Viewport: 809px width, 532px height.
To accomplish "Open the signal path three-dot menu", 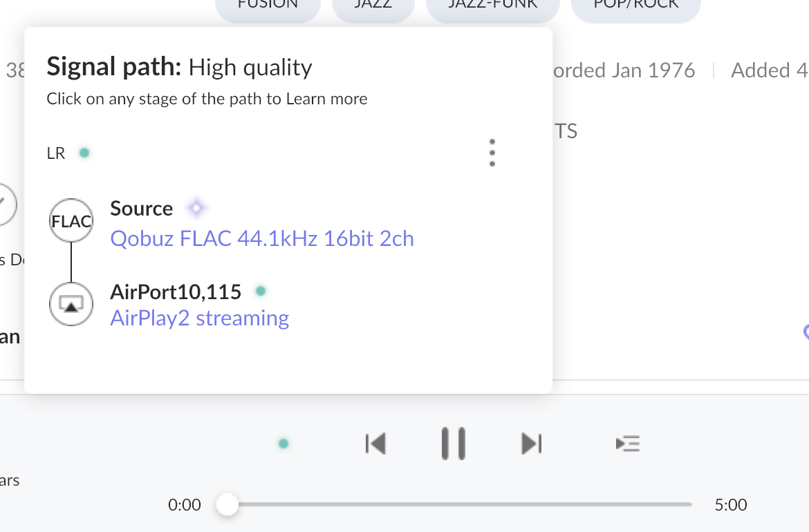I will 492,153.
